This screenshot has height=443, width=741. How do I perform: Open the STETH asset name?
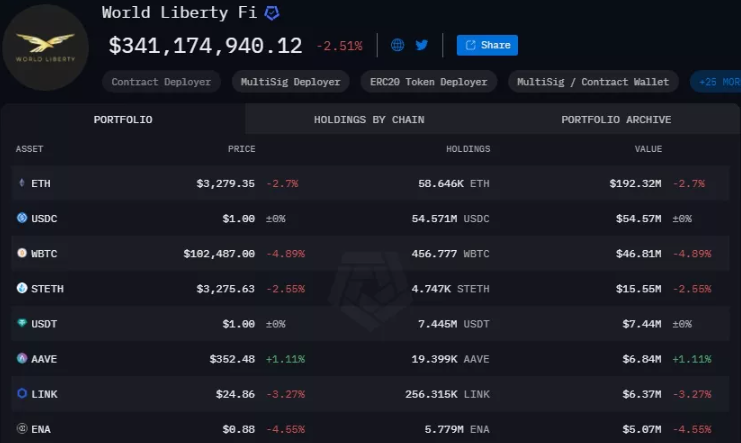click(47, 288)
